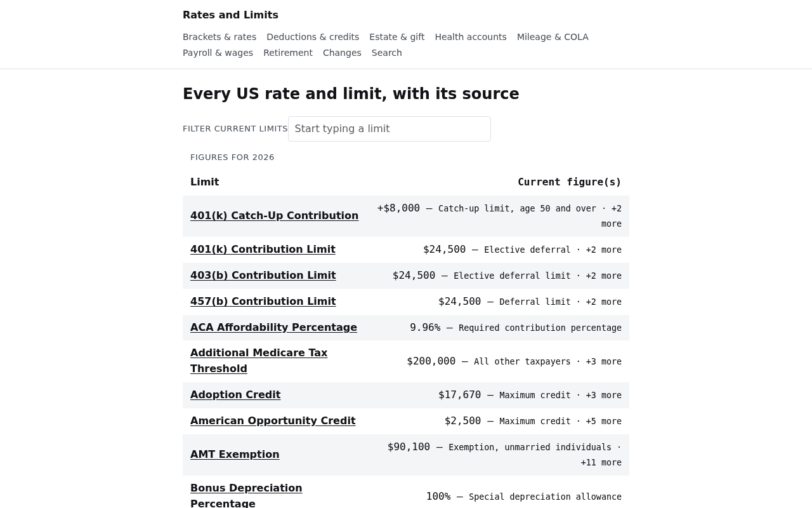812x508 pixels.
Task: Click the 'FIGURES FOR 2026' caption
Action: click(x=232, y=157)
